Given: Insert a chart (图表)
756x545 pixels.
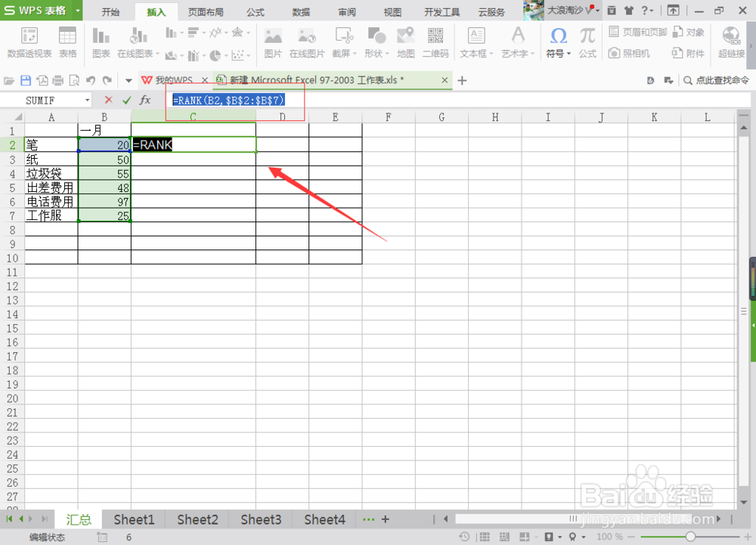Looking at the screenshot, I should [101, 42].
